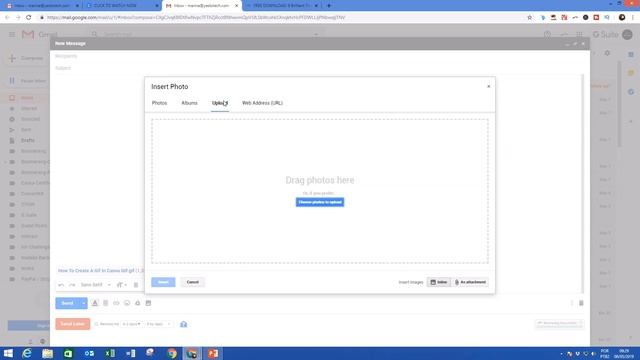The width and height of the screenshot is (640, 360).
Task: Open the attached gif file link
Action: click(96, 271)
